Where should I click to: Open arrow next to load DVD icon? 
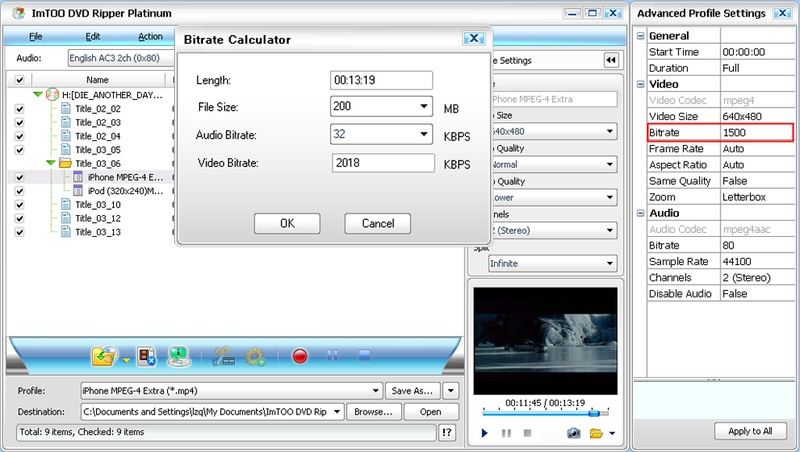pyautogui.click(x=126, y=360)
